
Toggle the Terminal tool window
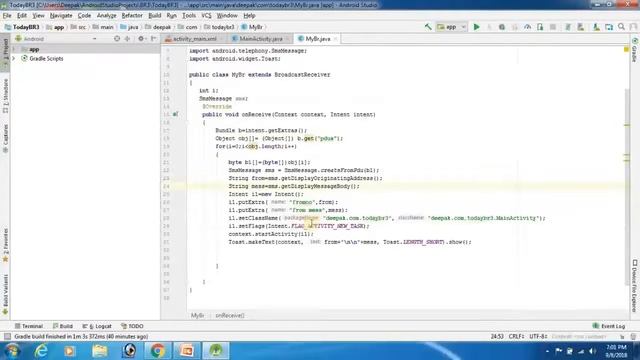(x=29, y=326)
